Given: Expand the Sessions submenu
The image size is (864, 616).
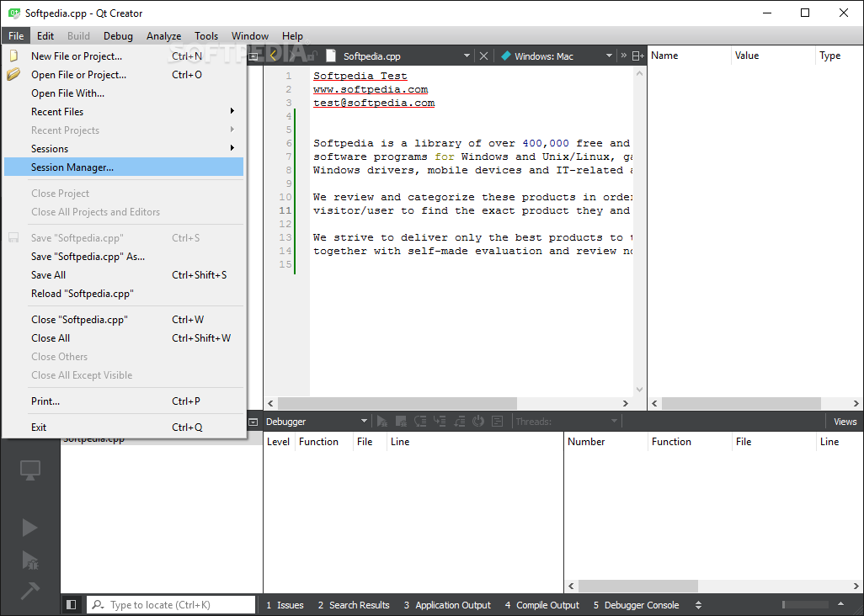Looking at the screenshot, I should (x=124, y=149).
